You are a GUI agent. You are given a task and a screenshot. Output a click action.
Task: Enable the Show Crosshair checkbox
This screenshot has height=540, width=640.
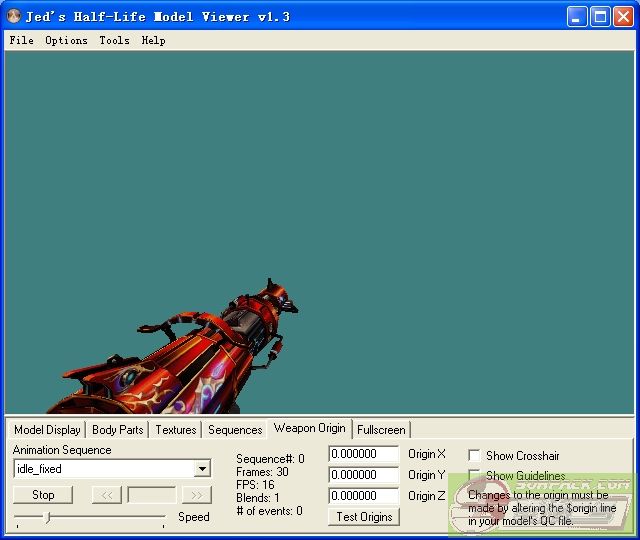coord(474,456)
